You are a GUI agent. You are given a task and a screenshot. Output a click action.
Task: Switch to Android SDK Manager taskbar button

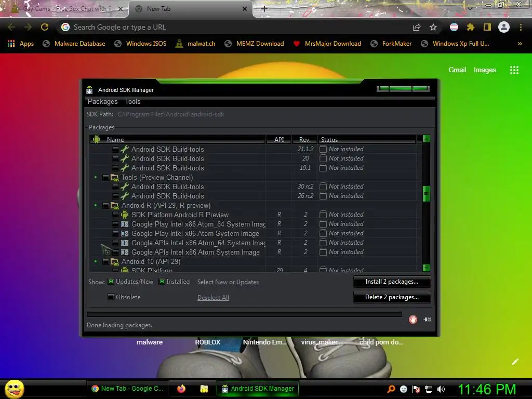tap(258, 389)
